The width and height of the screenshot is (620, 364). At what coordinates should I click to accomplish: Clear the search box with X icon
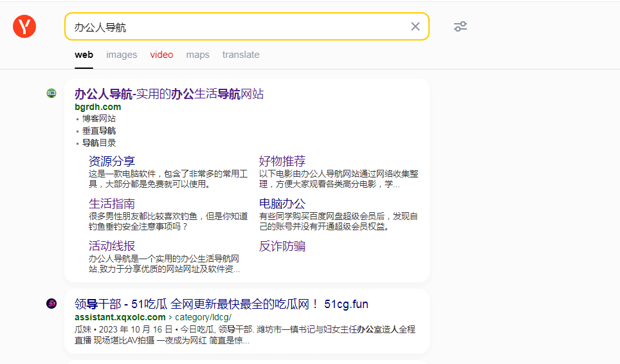pos(415,26)
